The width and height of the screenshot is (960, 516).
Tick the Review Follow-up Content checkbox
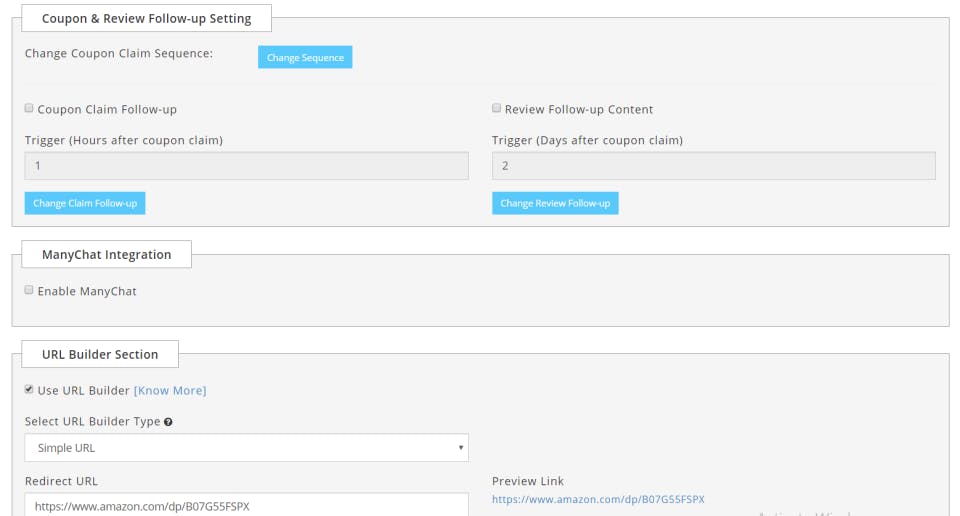tap(496, 108)
